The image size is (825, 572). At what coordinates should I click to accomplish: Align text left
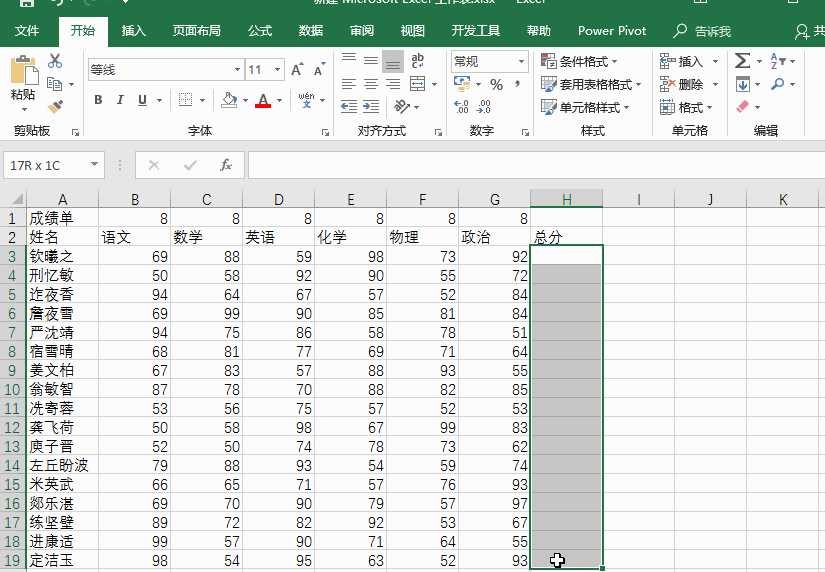point(349,84)
